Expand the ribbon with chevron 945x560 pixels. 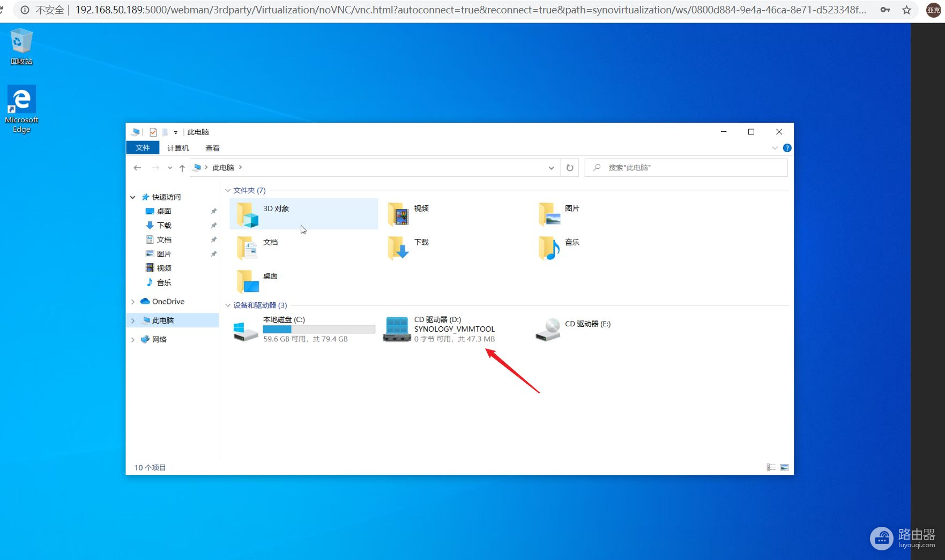point(775,148)
